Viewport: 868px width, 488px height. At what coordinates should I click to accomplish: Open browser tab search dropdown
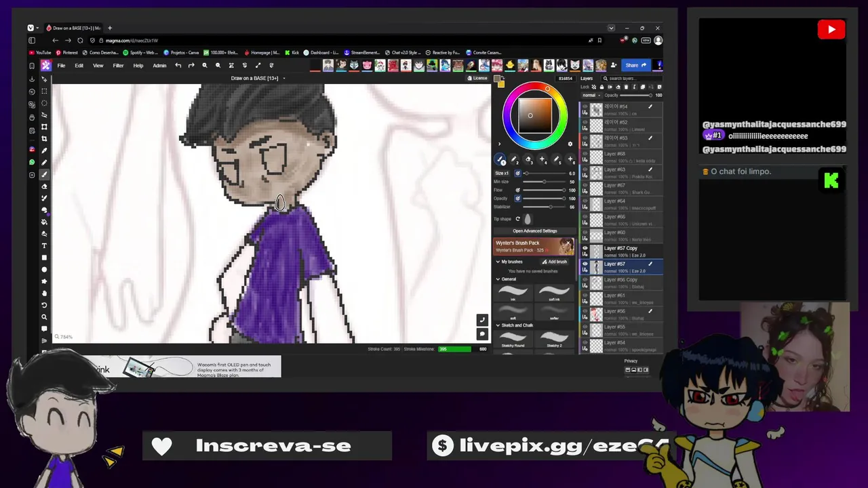click(611, 28)
